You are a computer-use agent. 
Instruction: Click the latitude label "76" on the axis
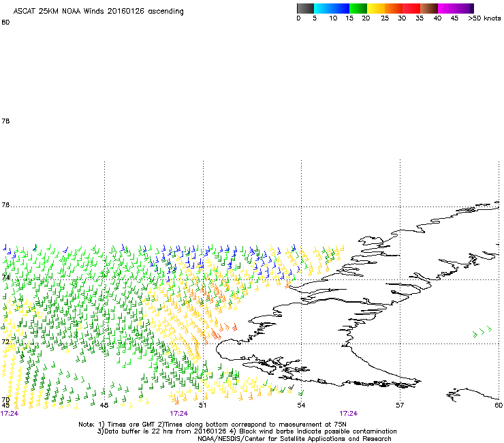coord(5,205)
